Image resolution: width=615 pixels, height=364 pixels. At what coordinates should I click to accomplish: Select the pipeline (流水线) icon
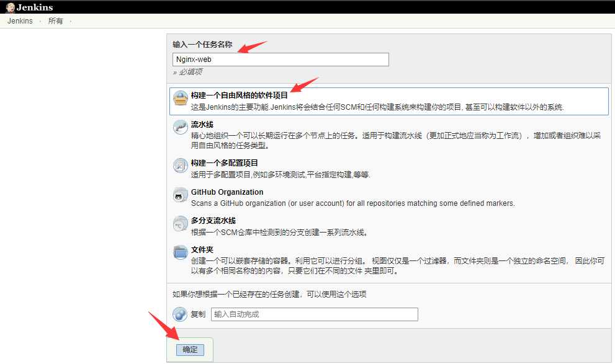(181, 127)
